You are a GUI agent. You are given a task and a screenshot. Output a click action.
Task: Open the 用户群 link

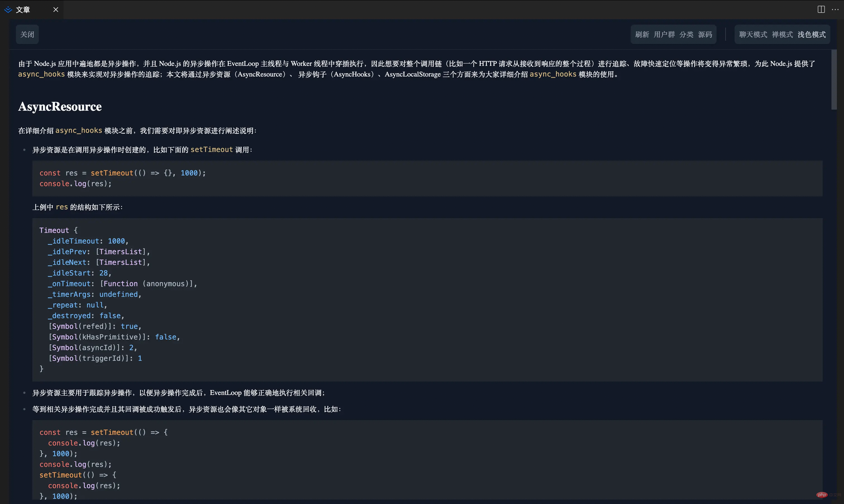pos(664,35)
